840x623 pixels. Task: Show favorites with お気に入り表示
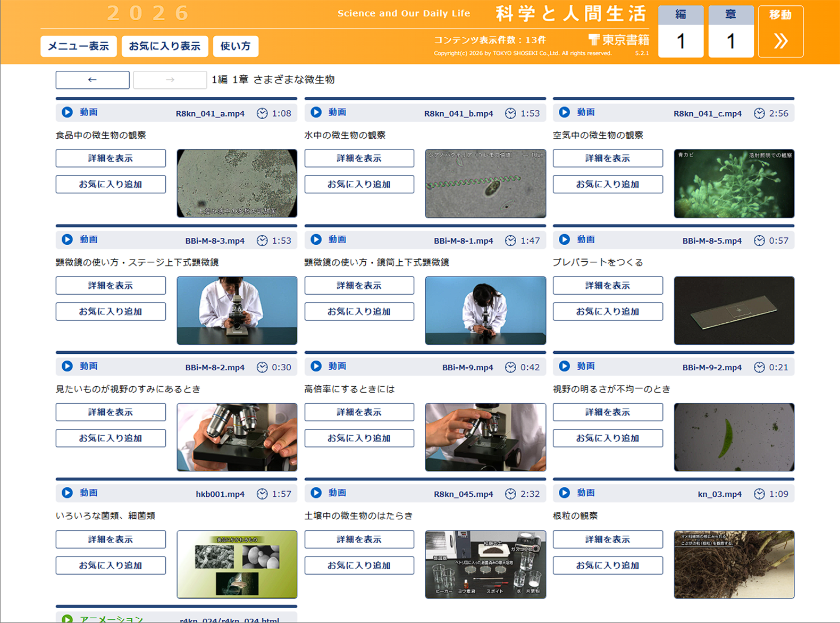[164, 46]
